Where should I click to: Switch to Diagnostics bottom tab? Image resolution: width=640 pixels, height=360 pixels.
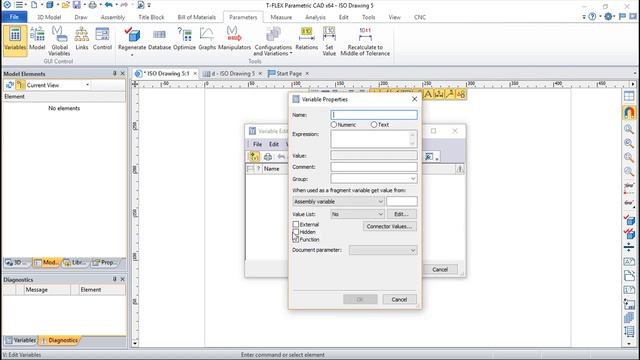[x=59, y=340]
